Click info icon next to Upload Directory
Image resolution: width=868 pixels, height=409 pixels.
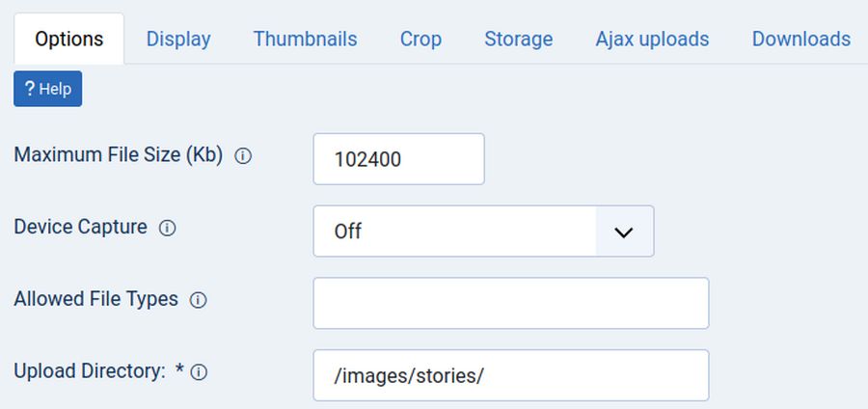199,372
